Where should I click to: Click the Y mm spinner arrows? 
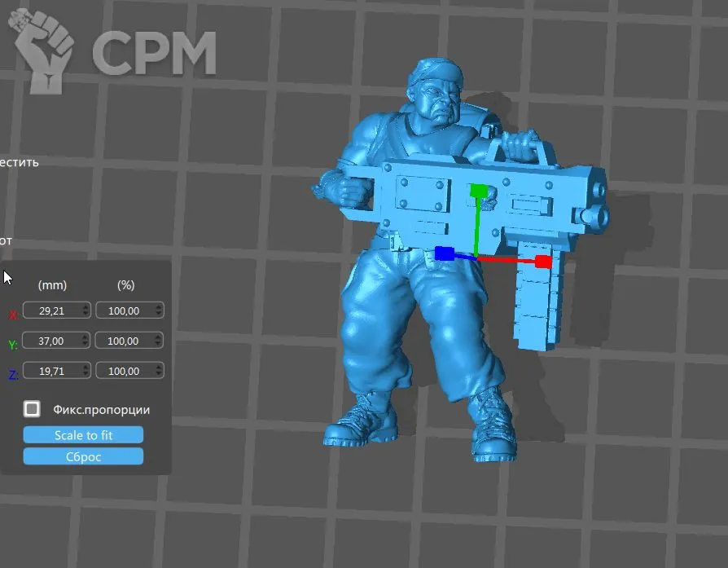point(85,341)
